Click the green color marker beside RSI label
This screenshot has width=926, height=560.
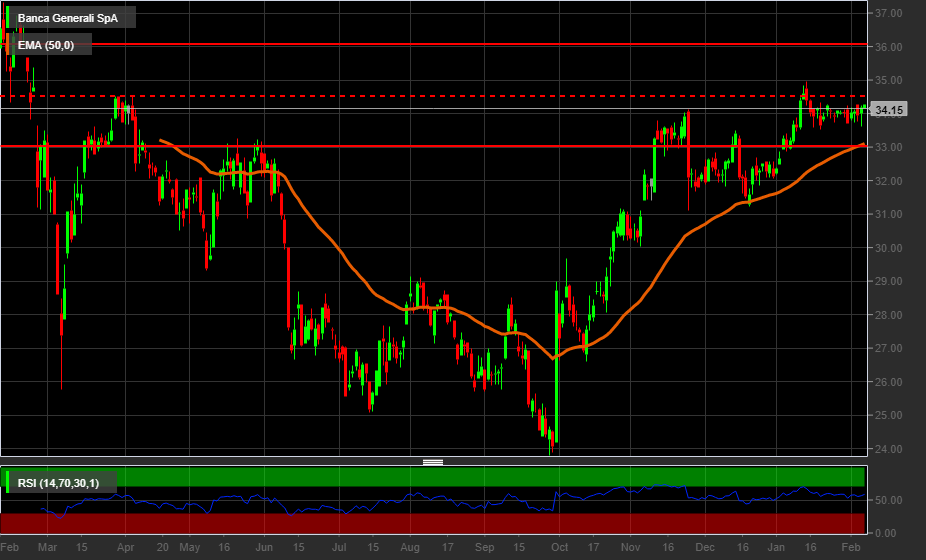(7, 483)
